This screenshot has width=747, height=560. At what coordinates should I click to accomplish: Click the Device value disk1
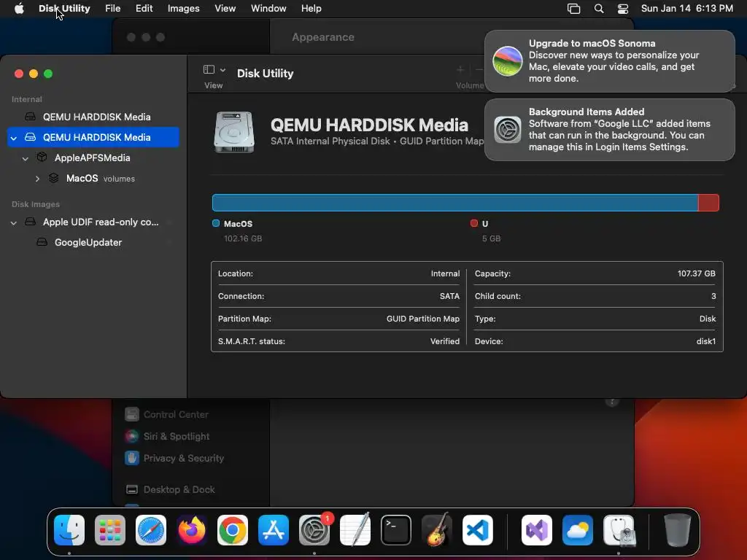coord(705,341)
